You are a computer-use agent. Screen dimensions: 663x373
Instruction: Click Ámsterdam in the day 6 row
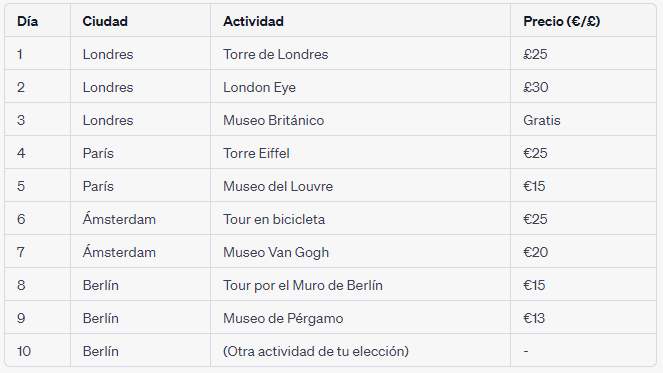pyautogui.click(x=119, y=219)
